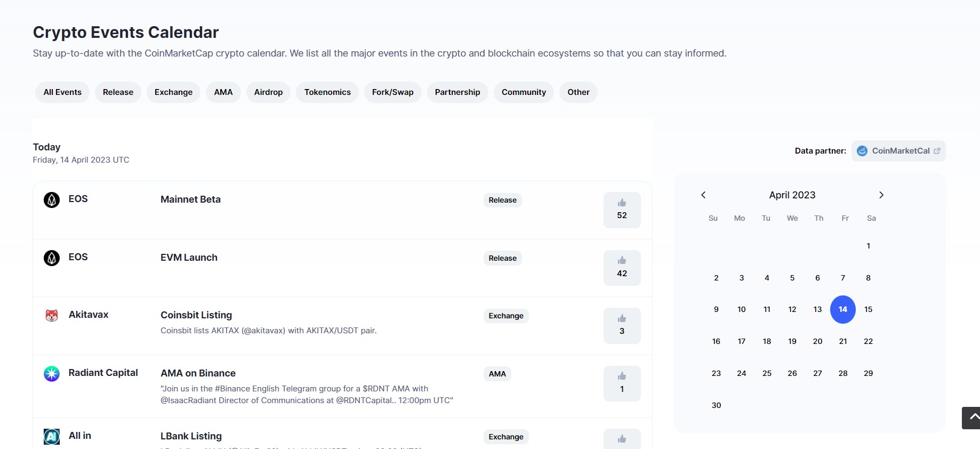Image resolution: width=980 pixels, height=449 pixels.
Task: Select the Other events filter
Action: [x=579, y=92]
